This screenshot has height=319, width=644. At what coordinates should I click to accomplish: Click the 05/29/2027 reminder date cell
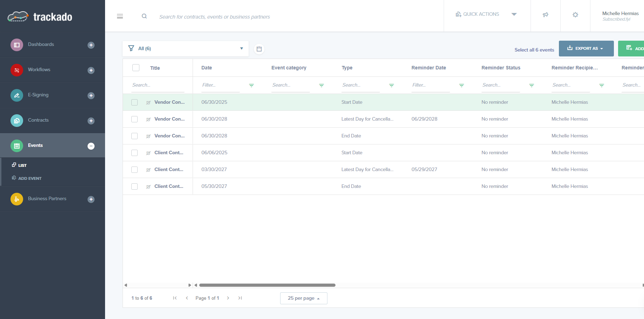424,169
